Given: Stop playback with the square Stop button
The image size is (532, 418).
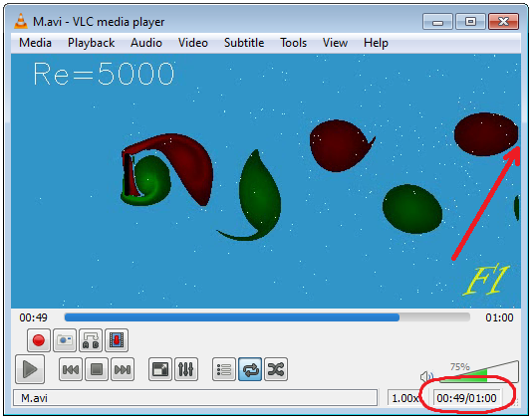Looking at the screenshot, I should [x=97, y=369].
